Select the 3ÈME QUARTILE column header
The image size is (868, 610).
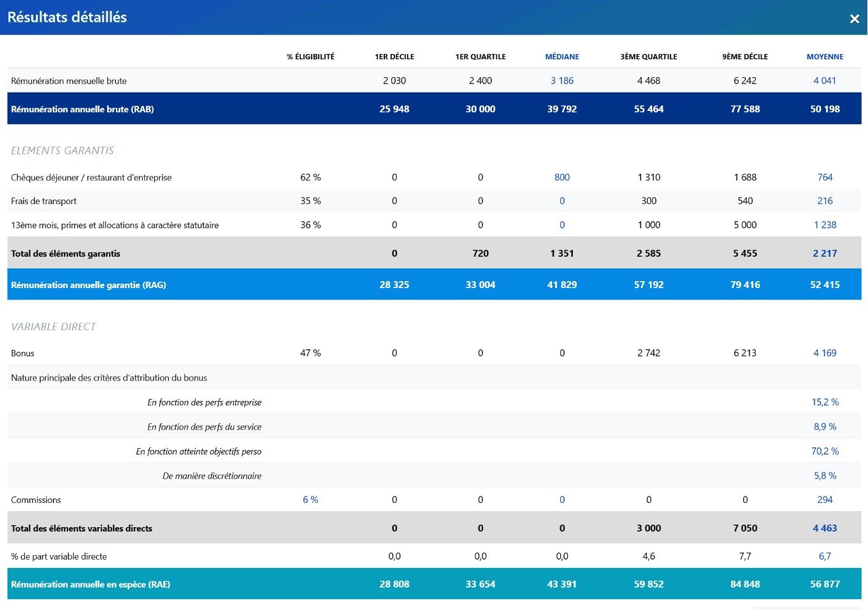pos(649,57)
